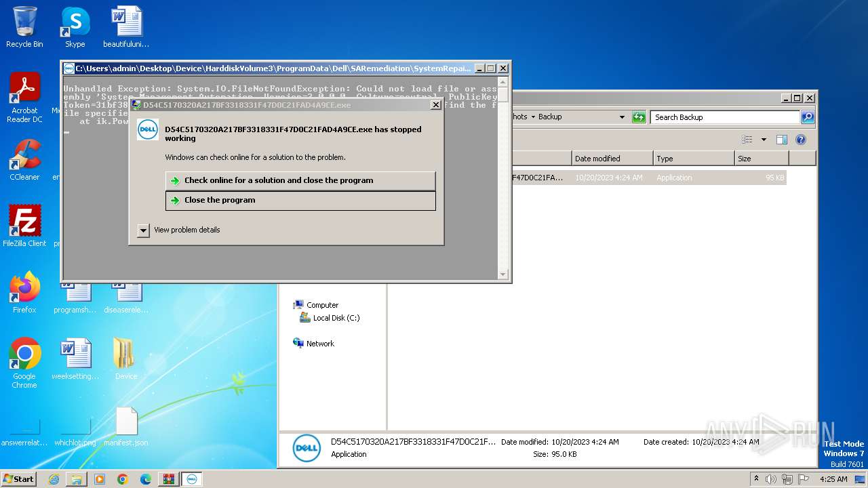
Task: Select Computer in the navigation pane
Action: click(x=322, y=305)
